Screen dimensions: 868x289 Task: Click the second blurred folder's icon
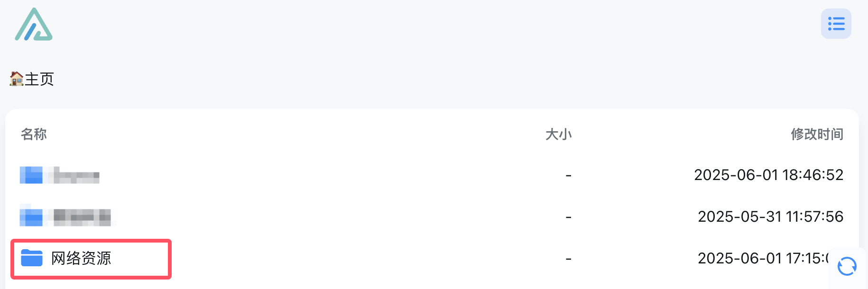pos(31,217)
